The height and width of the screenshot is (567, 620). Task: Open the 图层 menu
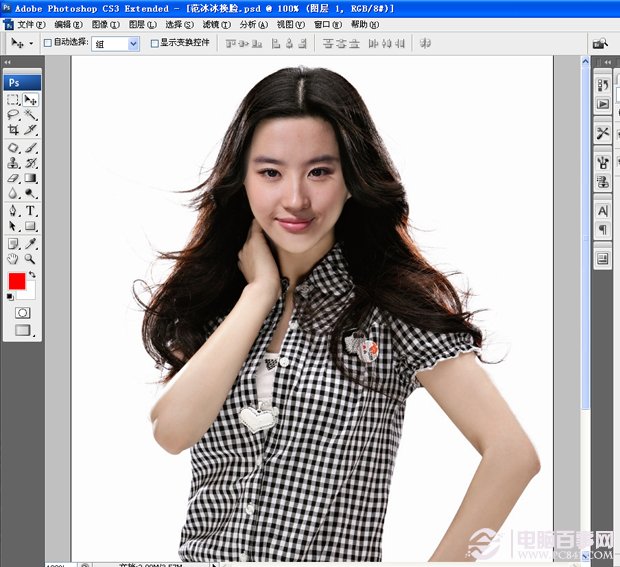(142, 25)
